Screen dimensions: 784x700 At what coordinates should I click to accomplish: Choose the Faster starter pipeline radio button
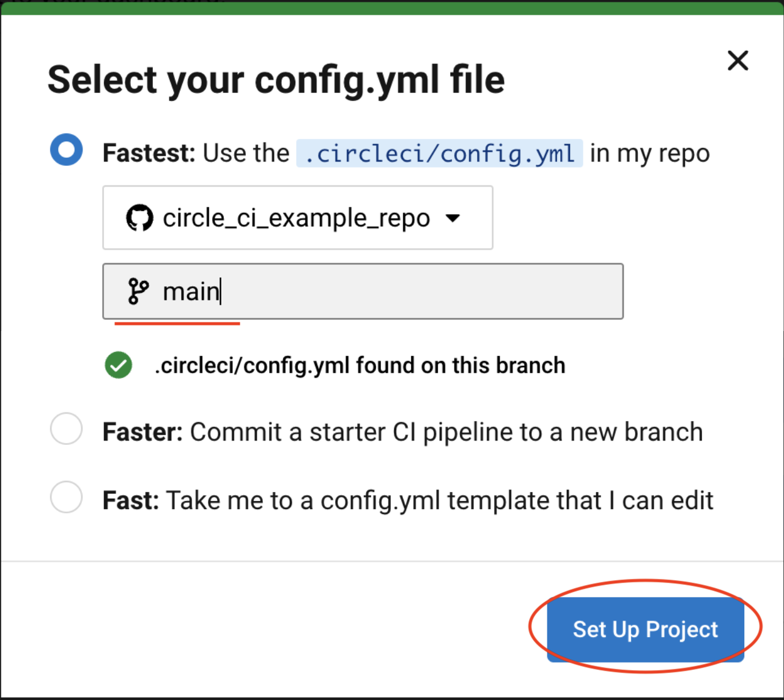66,428
